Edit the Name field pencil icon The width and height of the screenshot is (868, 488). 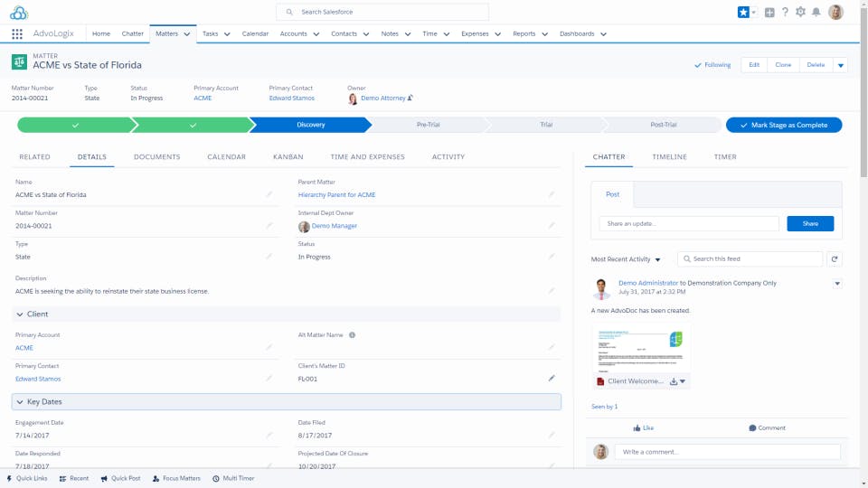269,194
